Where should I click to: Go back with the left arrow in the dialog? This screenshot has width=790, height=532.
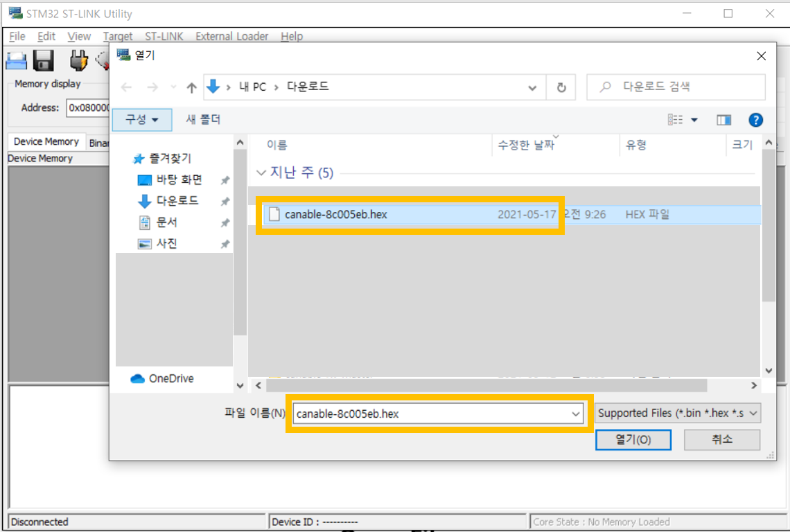[126, 88]
